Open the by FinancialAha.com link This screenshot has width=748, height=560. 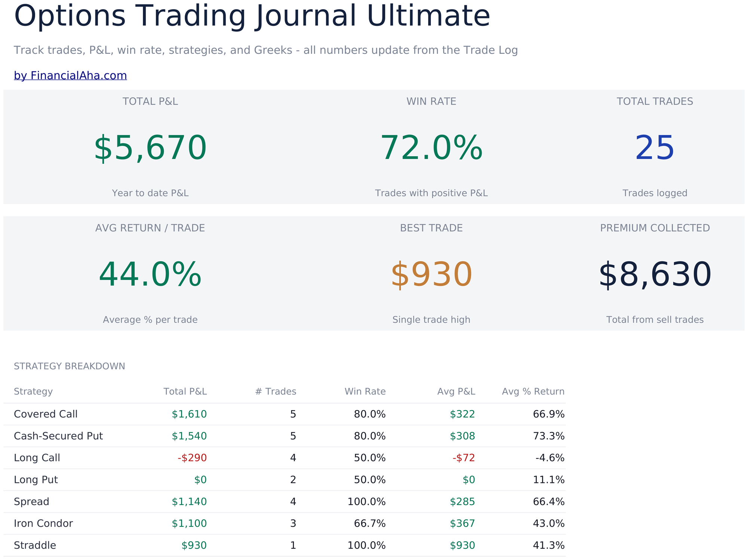click(x=70, y=76)
